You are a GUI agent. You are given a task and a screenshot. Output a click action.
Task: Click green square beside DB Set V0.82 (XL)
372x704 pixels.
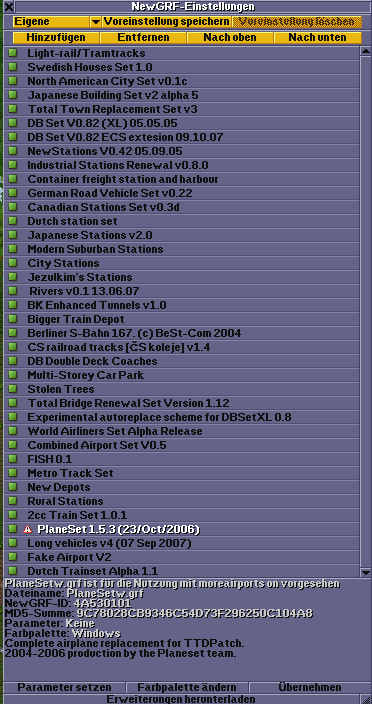(13, 123)
